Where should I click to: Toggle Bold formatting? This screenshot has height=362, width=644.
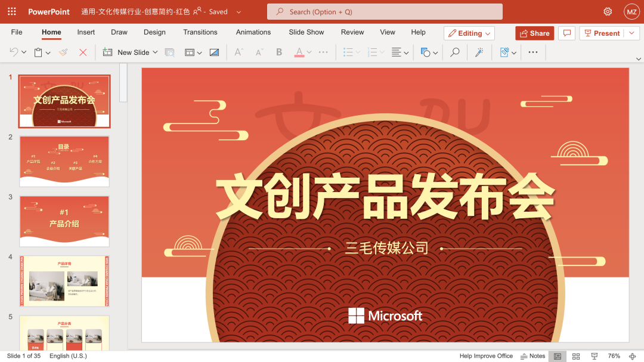point(279,52)
